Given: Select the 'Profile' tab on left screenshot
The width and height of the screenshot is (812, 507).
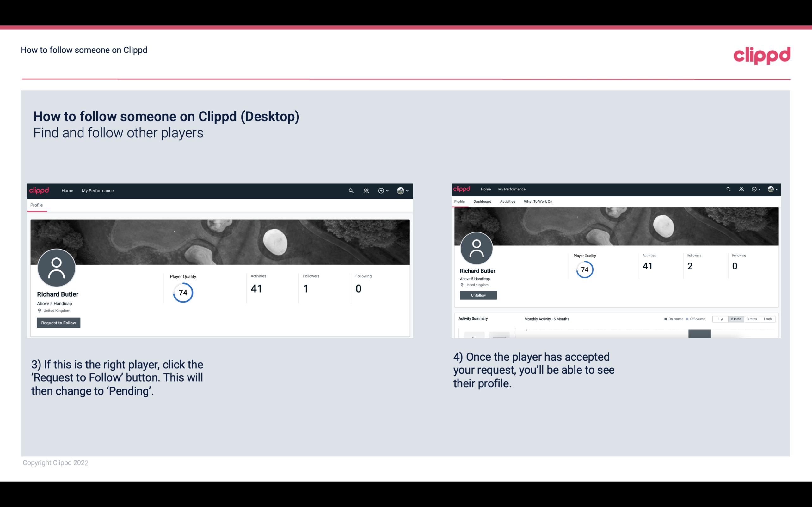Looking at the screenshot, I should point(37,205).
